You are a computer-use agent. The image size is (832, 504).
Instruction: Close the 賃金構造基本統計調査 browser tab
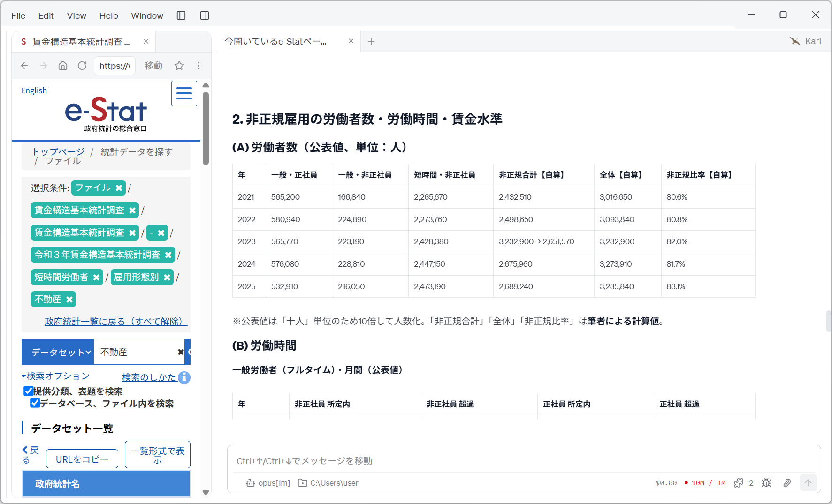(146, 42)
